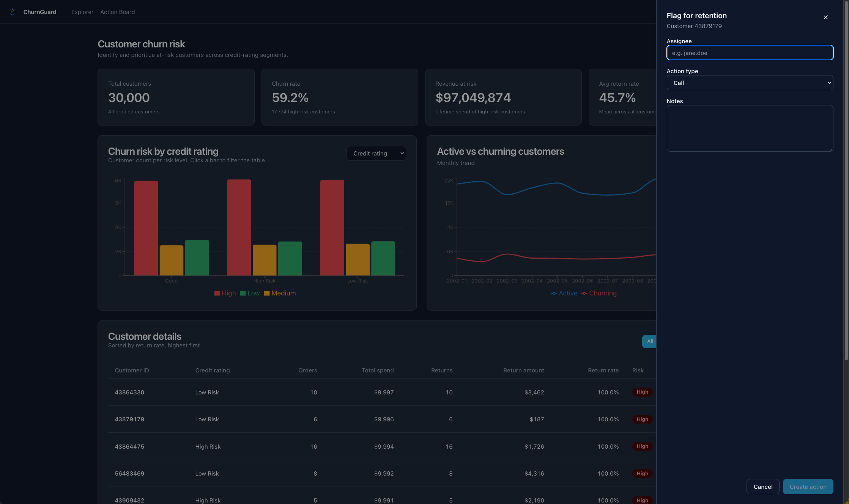The height and width of the screenshot is (504, 849).
Task: Click the Medium bar for Low Risk rating
Action: click(358, 259)
